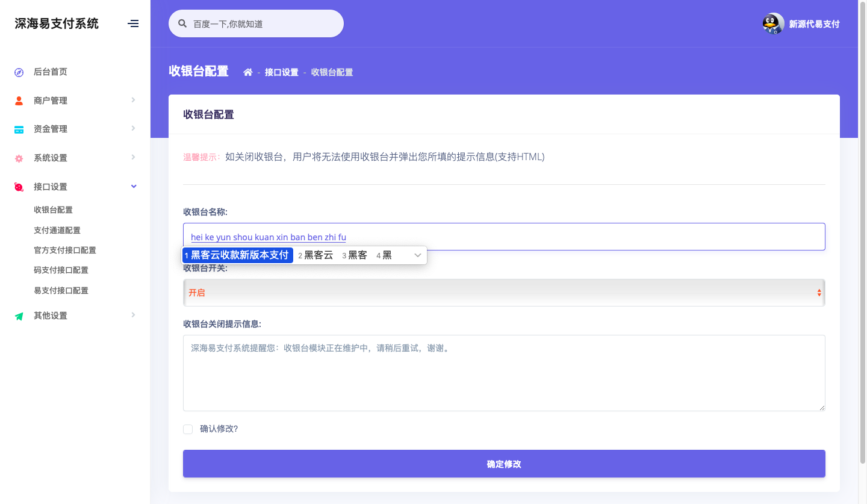
Task: Expand the 商户管理 submenu arrow
Action: pos(133,100)
